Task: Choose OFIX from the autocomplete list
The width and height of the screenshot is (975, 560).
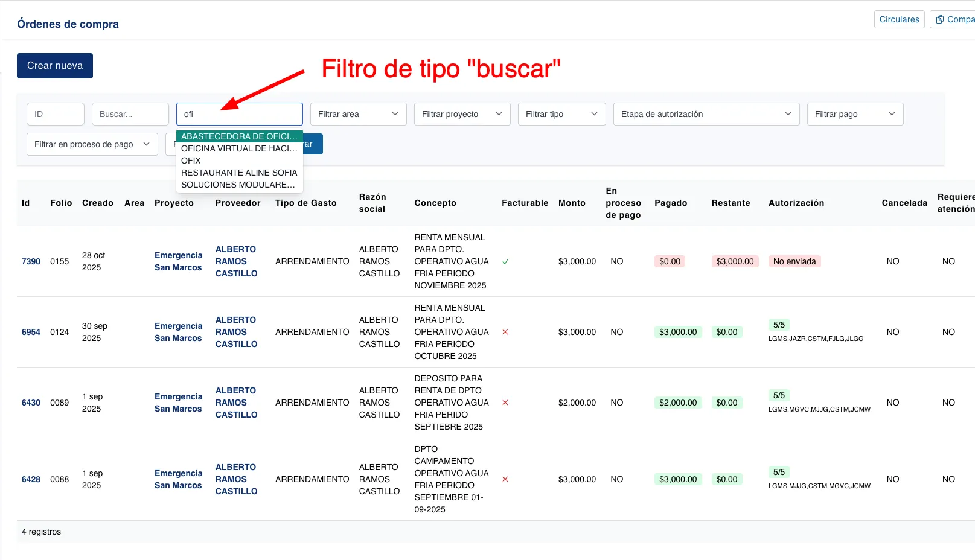Action: (191, 161)
